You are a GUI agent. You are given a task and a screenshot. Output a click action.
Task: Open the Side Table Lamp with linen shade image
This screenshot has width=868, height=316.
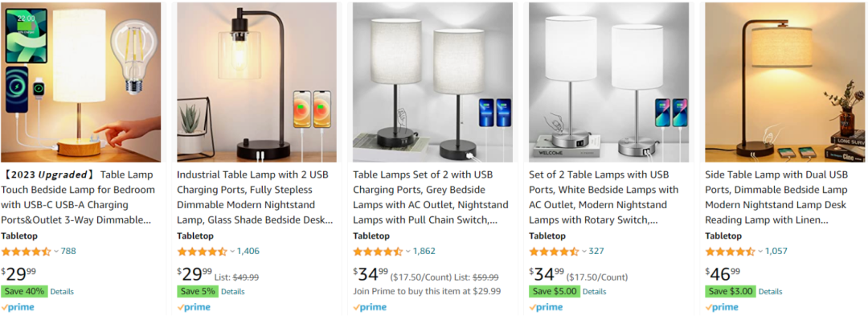[x=785, y=83]
